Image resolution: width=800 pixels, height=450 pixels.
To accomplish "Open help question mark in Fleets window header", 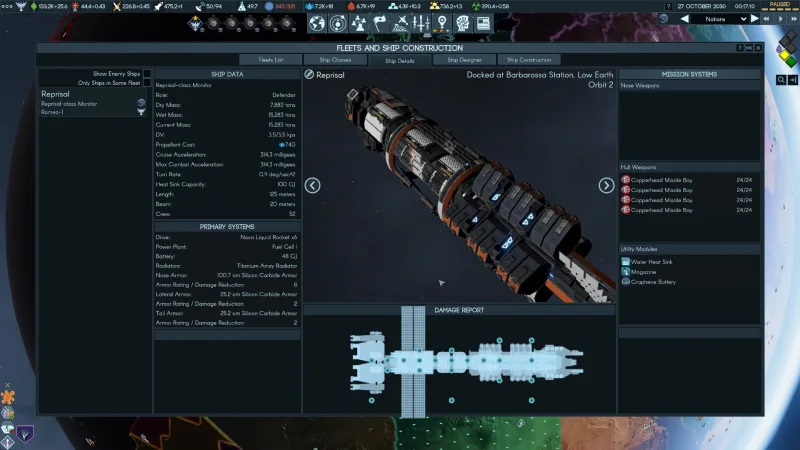I will (x=739, y=48).
